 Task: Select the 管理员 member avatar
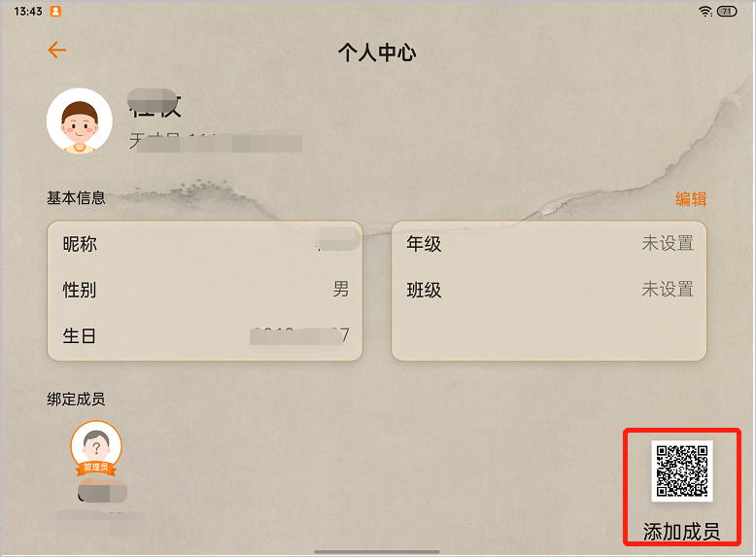96,446
